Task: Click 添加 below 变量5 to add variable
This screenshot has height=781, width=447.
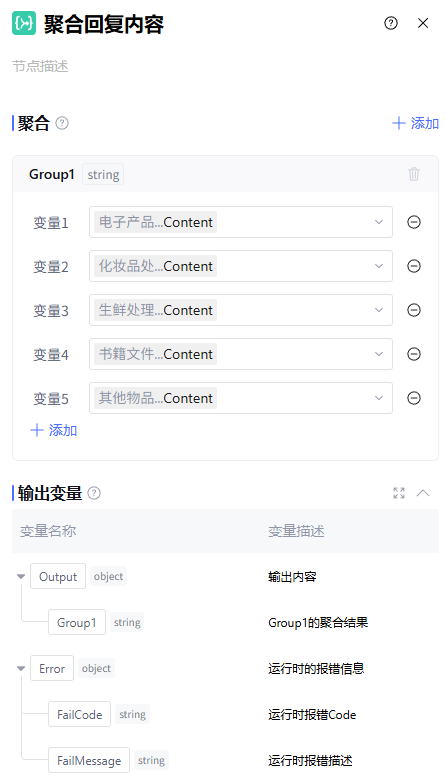Action: (54, 430)
